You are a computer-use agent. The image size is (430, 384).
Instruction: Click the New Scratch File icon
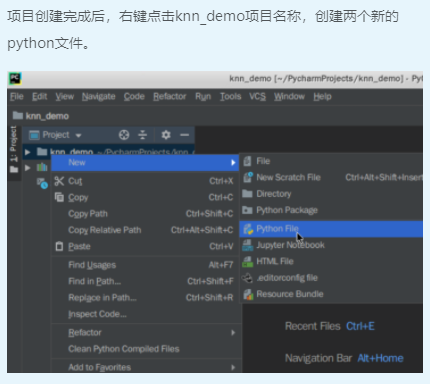pyautogui.click(x=248, y=177)
